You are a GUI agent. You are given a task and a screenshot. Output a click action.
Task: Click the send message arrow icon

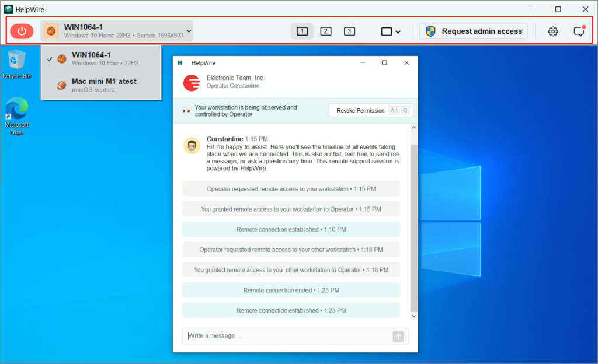click(x=398, y=337)
